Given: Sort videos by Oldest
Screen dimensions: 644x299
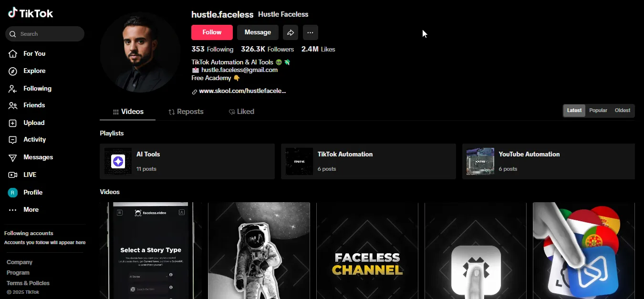Looking at the screenshot, I should (623, 111).
